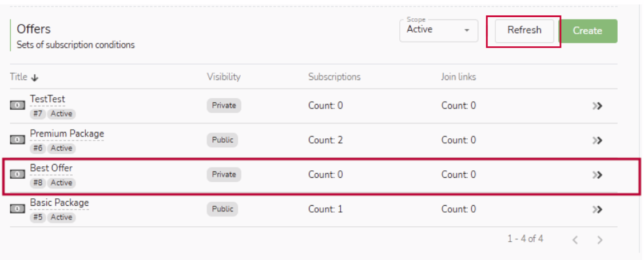Viewport: 644px width, 260px height.
Task: Click the money icon beside Best Offer
Action: (x=17, y=175)
